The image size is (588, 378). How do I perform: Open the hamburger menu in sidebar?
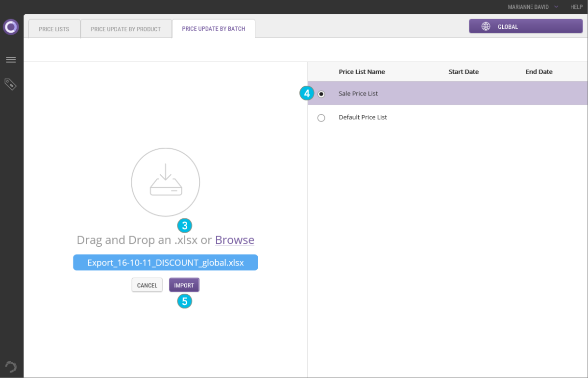[11, 60]
